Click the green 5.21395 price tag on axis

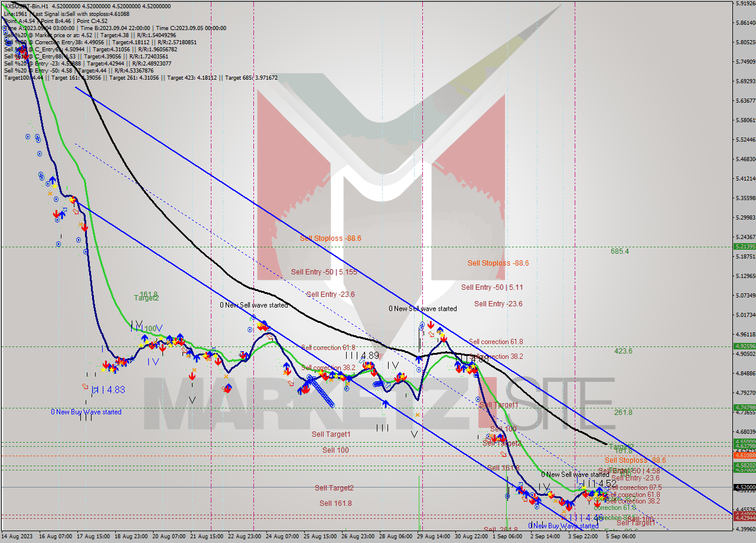coord(744,247)
